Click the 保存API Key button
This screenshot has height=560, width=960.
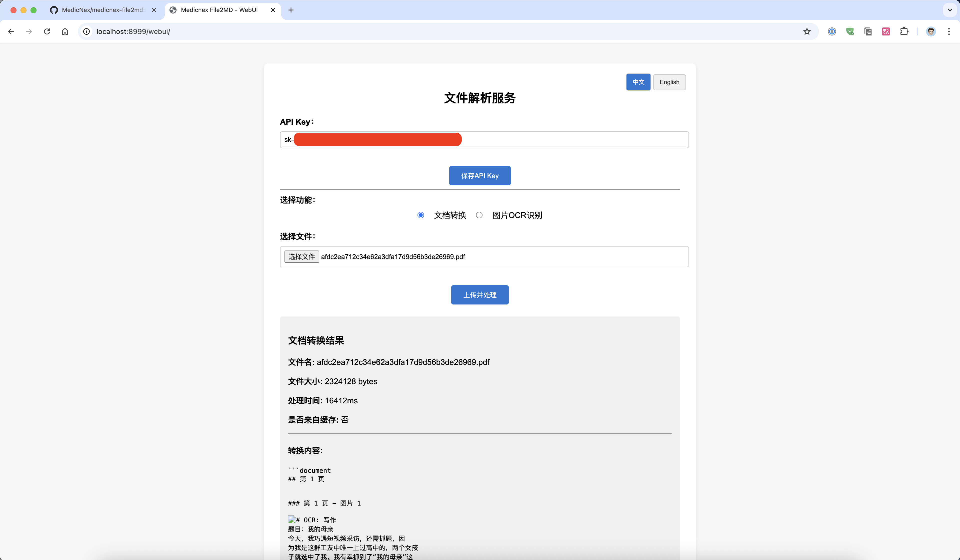click(479, 176)
